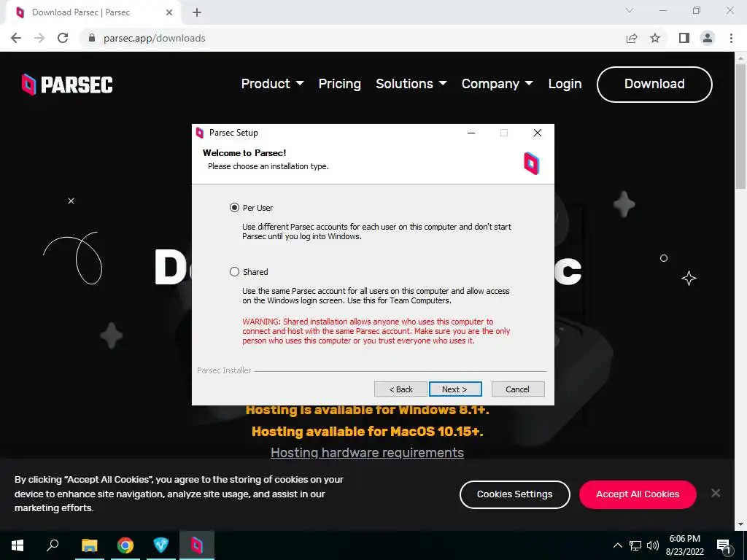Viewport: 747px width, 560px height.
Task: Open Windows taskbar search
Action: (x=53, y=545)
